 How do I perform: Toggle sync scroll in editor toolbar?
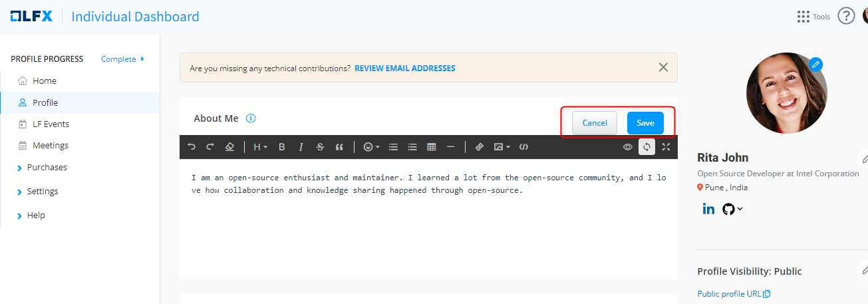point(647,147)
